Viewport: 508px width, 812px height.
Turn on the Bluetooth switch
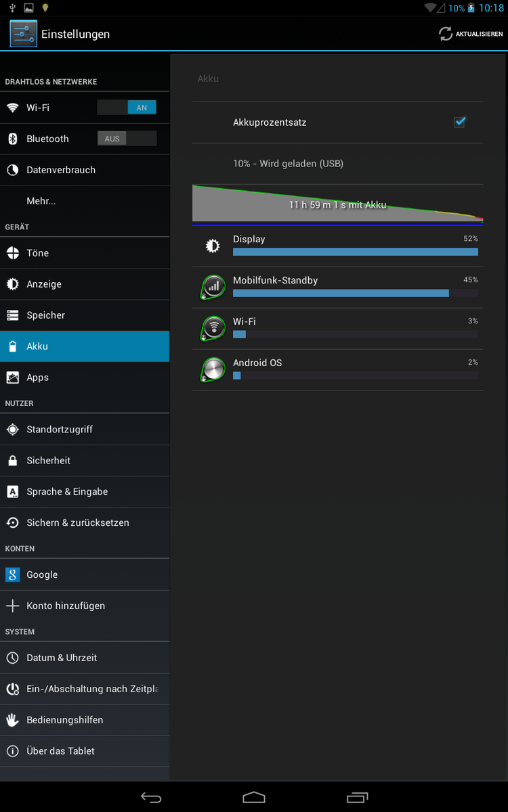tap(127, 139)
